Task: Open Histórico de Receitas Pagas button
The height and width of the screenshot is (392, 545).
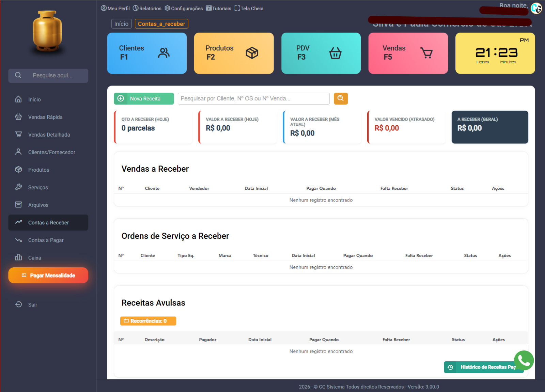Action: (484, 367)
